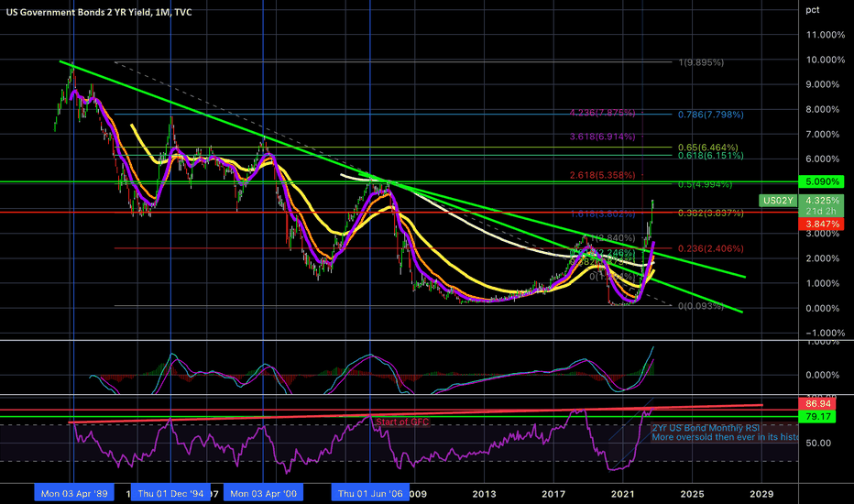Image resolution: width=854 pixels, height=504 pixels.
Task: Click the 2017 time axis label
Action: (553, 494)
